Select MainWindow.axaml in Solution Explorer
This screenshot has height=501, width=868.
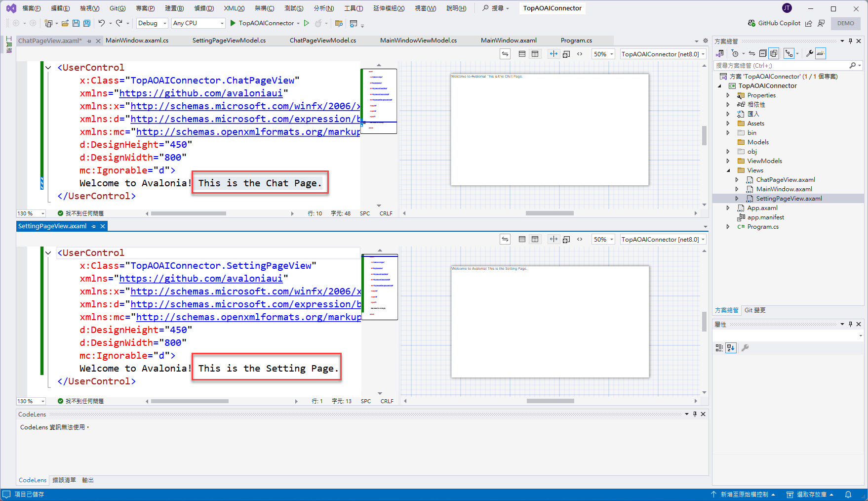784,189
